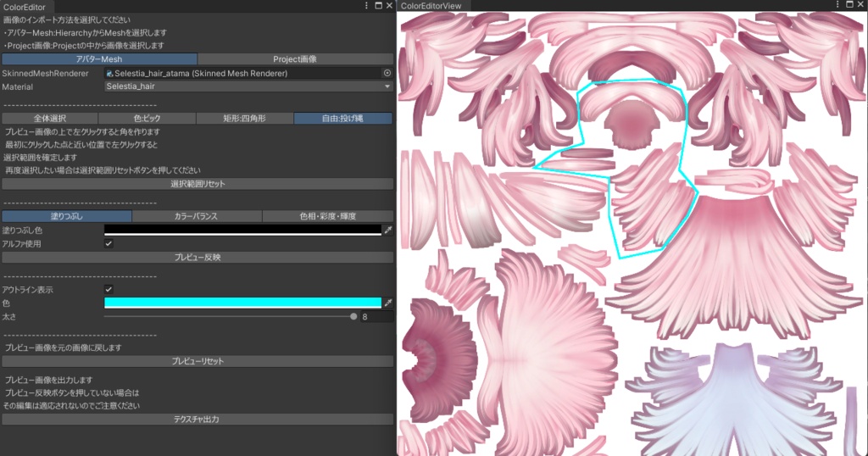Image resolution: width=868 pixels, height=456 pixels.
Task: Switch to カラーバランス mode
Action: (197, 216)
